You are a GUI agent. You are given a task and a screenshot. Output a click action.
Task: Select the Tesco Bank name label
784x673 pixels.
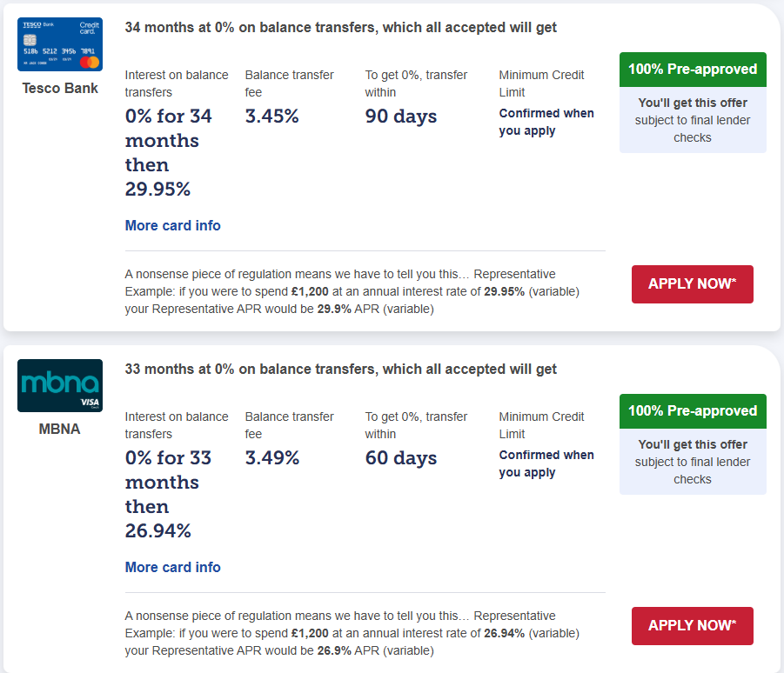coord(60,88)
